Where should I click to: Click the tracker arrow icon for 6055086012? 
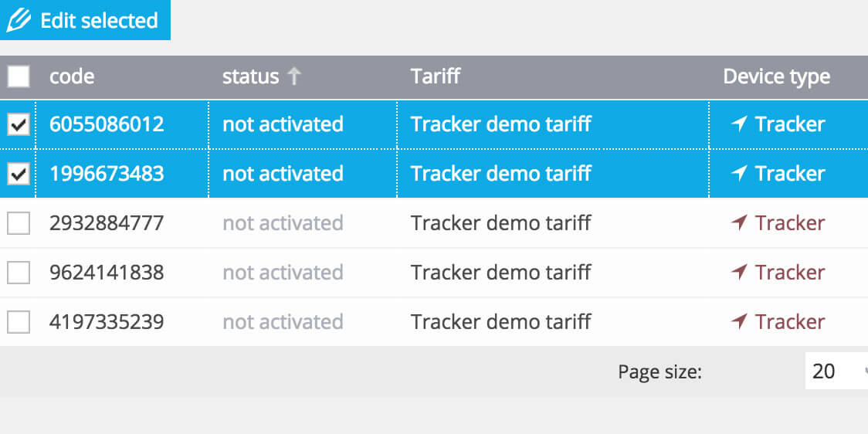coord(739,124)
